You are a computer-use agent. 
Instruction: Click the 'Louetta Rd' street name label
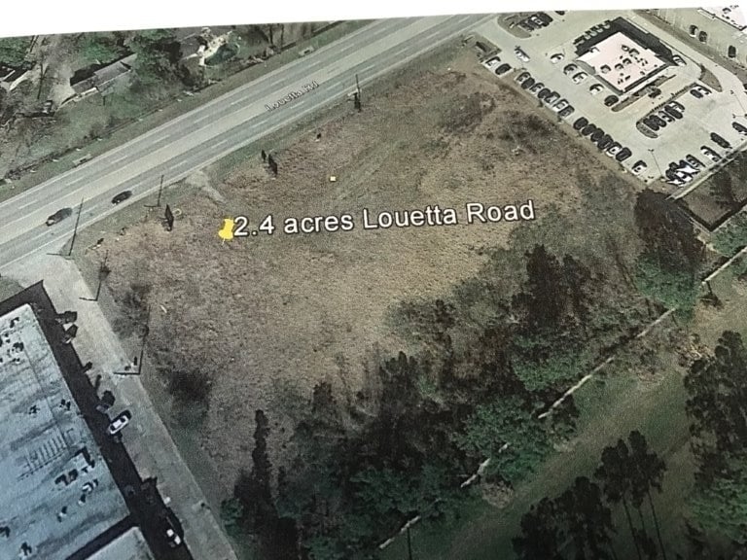coord(292,96)
